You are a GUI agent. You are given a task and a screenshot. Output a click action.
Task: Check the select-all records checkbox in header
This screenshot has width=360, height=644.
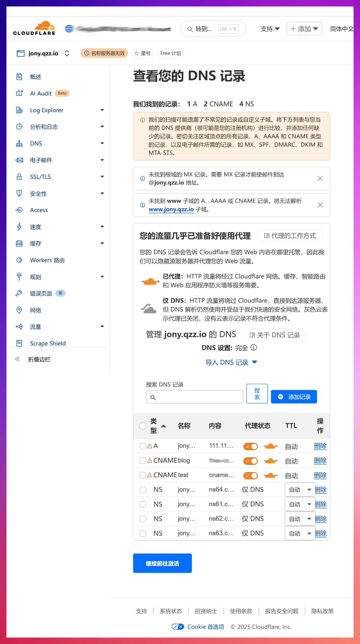[x=143, y=426]
